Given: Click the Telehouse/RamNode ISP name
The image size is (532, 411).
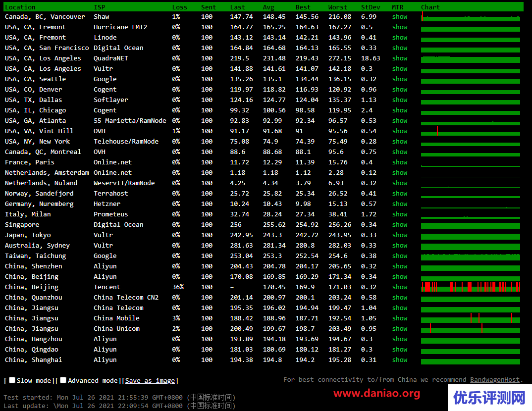Looking at the screenshot, I should (126, 142).
